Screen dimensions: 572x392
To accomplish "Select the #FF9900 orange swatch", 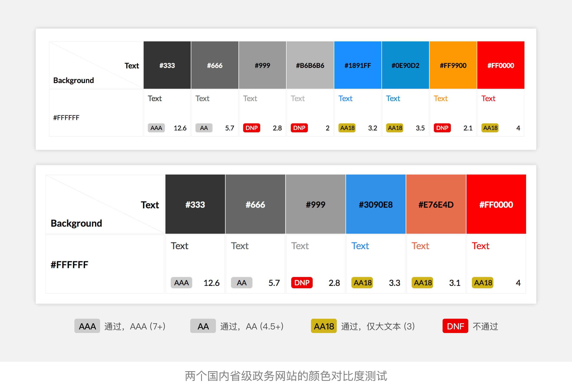I will click(x=453, y=65).
